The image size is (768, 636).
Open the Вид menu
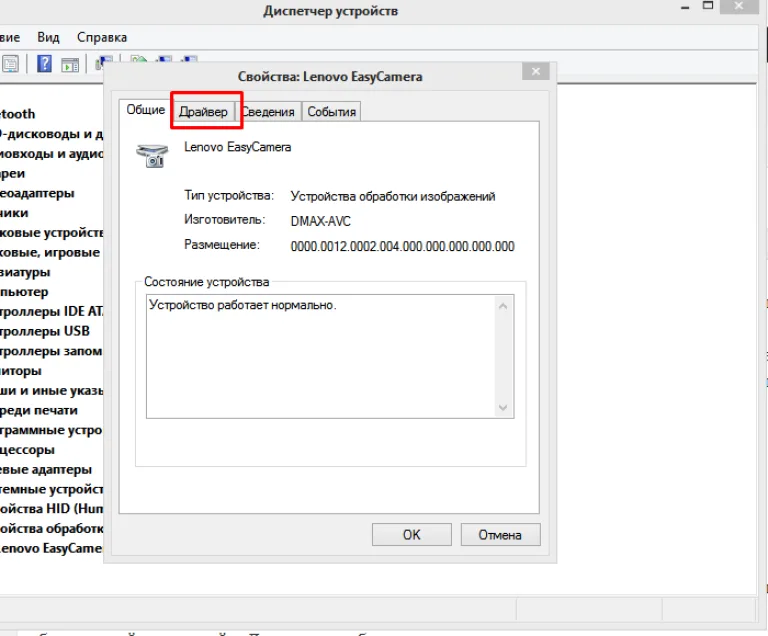point(48,37)
